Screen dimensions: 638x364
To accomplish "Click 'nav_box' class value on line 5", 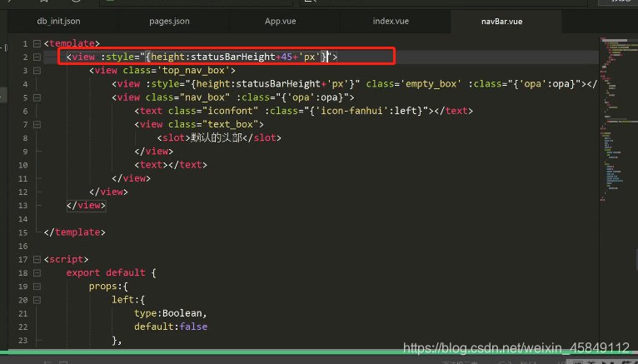I will 205,97.
